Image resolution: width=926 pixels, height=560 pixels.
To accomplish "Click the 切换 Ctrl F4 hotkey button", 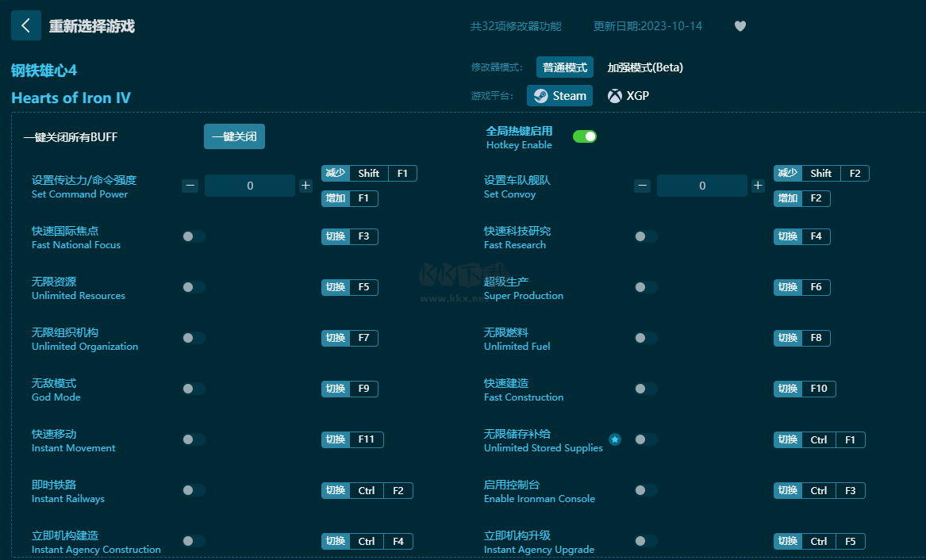I will [367, 541].
